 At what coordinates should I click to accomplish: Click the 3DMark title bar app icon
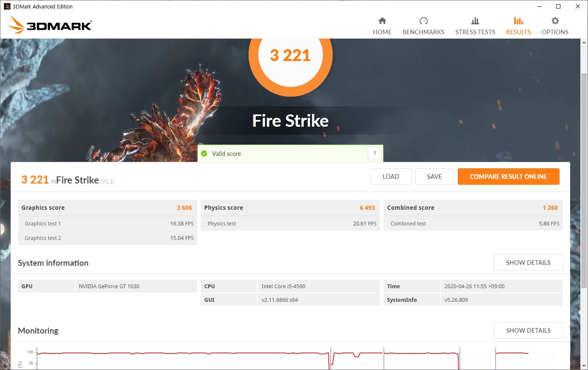click(7, 6)
